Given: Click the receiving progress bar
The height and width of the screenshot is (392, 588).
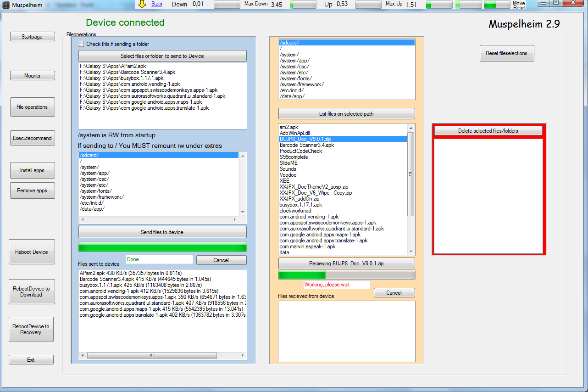Looking at the screenshot, I should coord(346,275).
